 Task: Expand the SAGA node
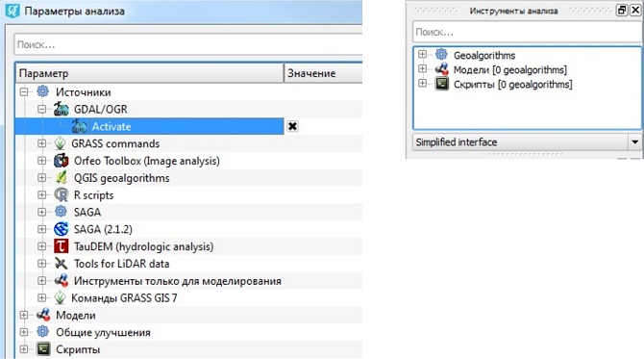click(42, 212)
